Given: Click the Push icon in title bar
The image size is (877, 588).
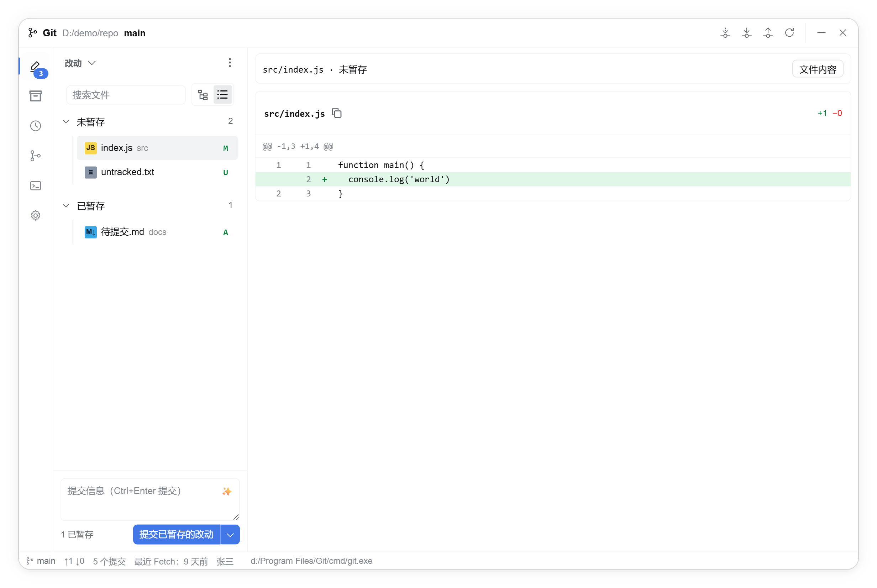Looking at the screenshot, I should tap(768, 33).
